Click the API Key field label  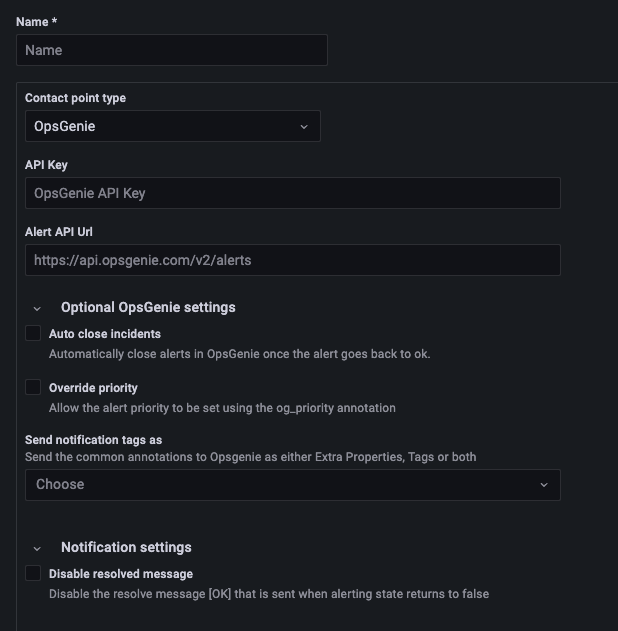pos(46,165)
